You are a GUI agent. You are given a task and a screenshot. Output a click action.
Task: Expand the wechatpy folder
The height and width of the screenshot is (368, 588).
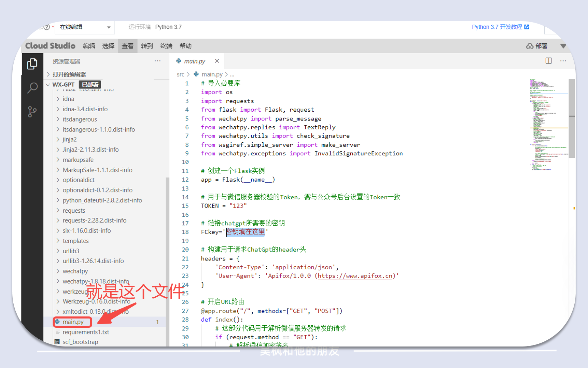tap(75, 271)
